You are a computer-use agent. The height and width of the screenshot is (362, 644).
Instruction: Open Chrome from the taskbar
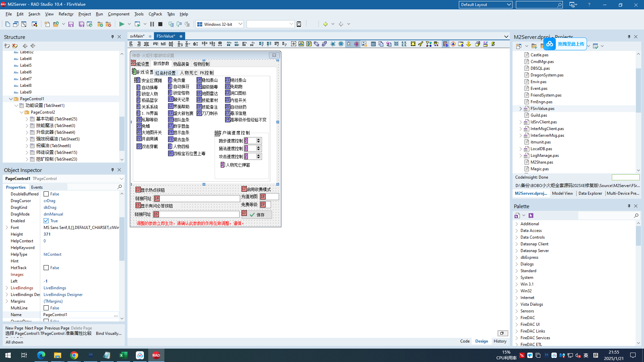pyautogui.click(x=74, y=355)
